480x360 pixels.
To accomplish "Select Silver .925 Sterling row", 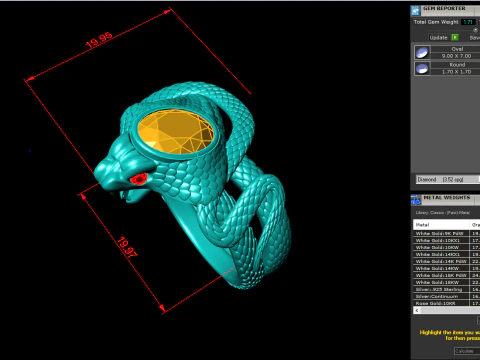I will [441, 289].
